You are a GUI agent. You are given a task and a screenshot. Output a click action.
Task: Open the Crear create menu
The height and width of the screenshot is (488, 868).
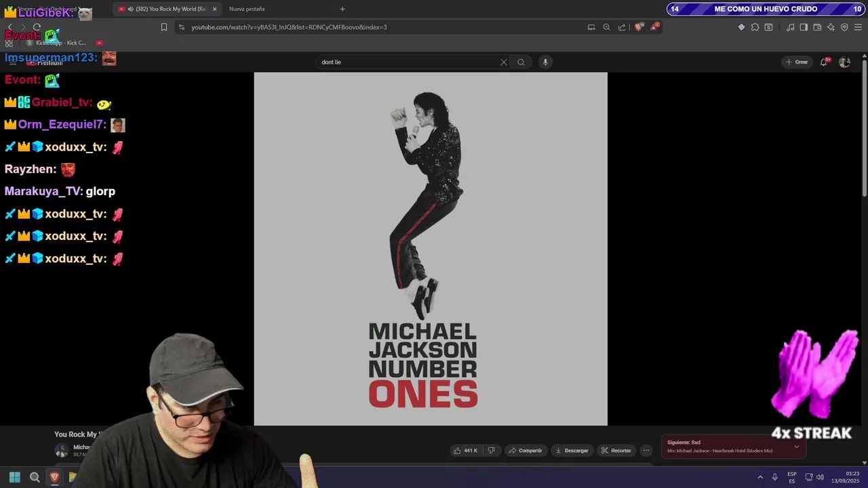tap(797, 62)
